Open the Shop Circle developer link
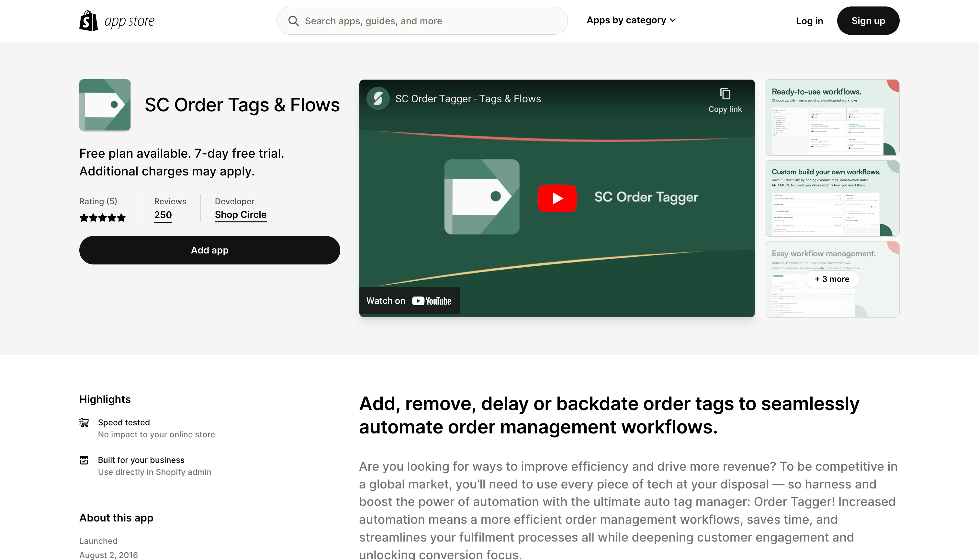The image size is (979, 560). tap(241, 215)
